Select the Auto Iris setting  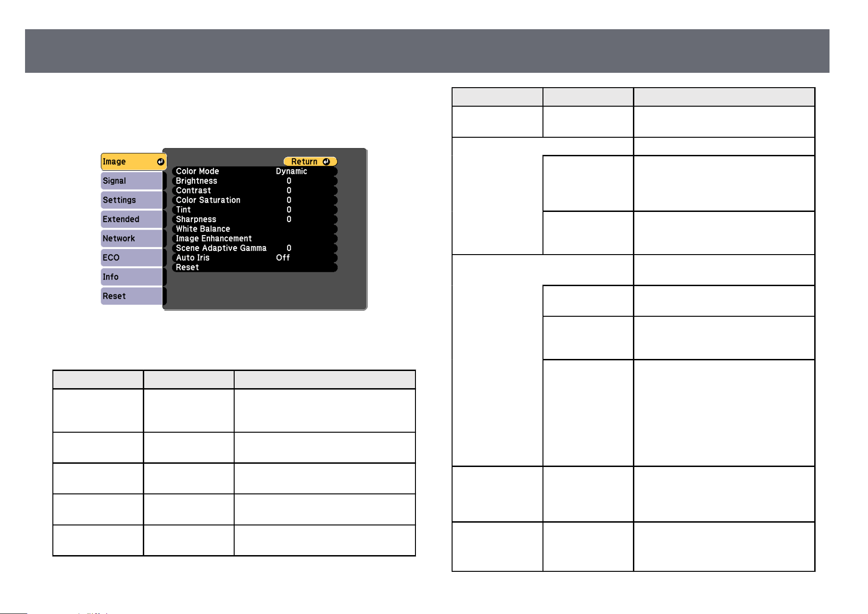(x=255, y=258)
